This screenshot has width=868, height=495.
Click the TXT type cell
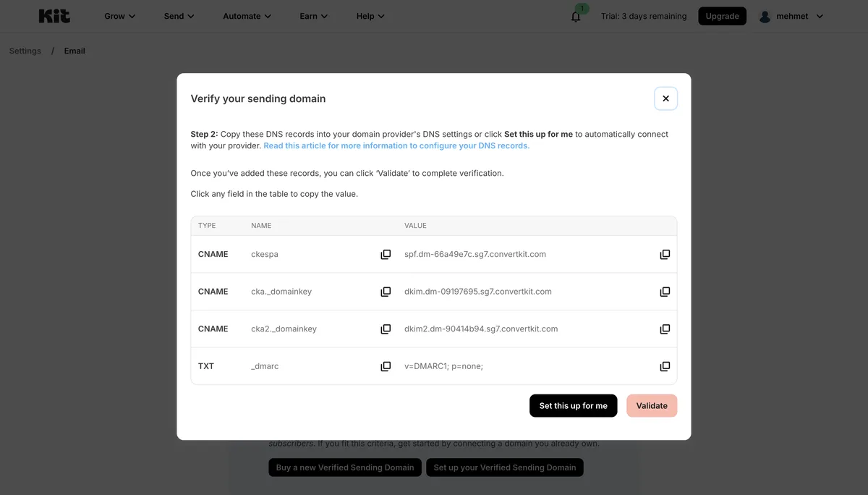tap(206, 367)
